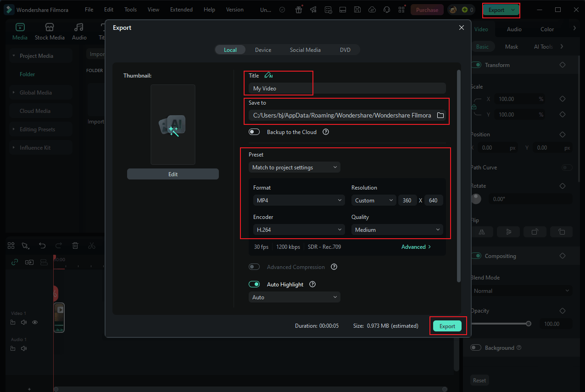
Task: Mute the Video 1 track speaker icon
Action: coord(24,322)
